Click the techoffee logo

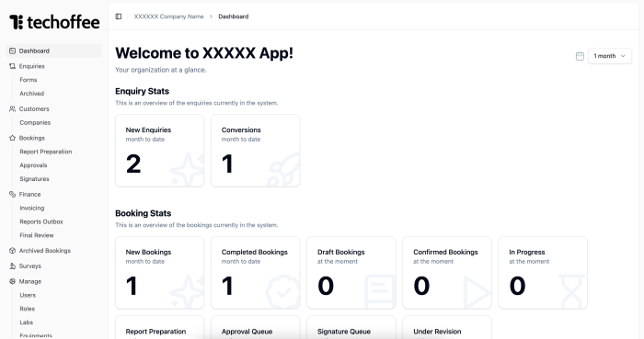(54, 22)
